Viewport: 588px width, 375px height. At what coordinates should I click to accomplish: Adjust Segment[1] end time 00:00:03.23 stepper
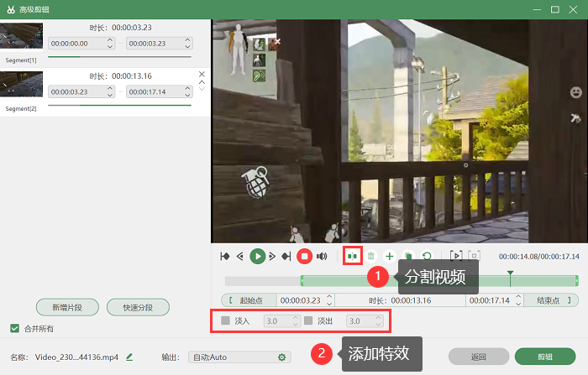187,44
